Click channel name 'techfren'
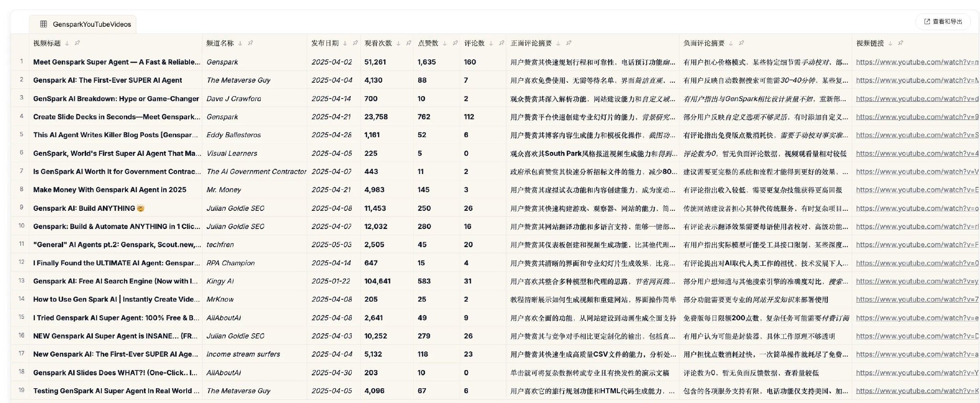The width and height of the screenshot is (980, 403). (220, 244)
